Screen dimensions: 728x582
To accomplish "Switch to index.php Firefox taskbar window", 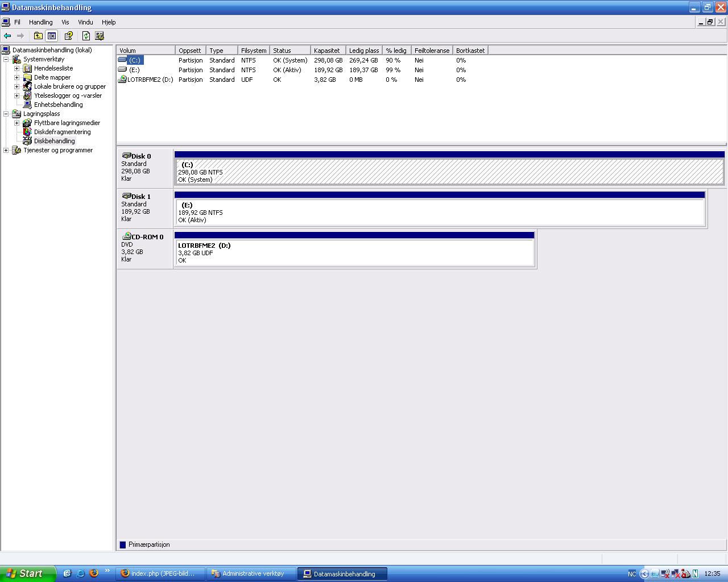I will pyautogui.click(x=160, y=573).
